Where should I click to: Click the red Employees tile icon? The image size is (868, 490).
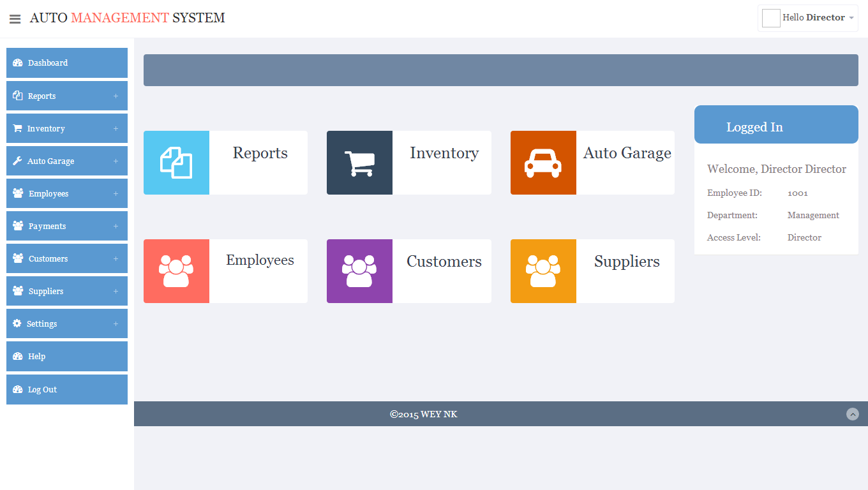[x=176, y=271]
